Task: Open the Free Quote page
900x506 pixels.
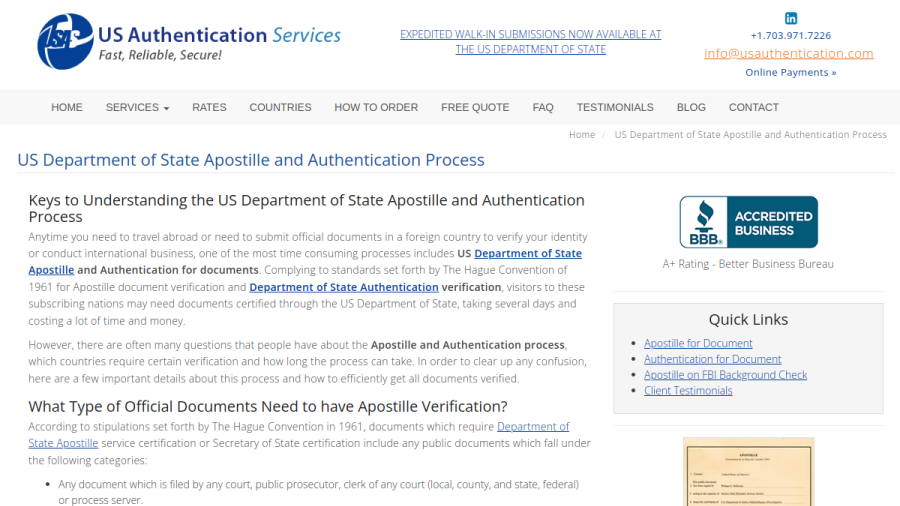Action: 475,107
